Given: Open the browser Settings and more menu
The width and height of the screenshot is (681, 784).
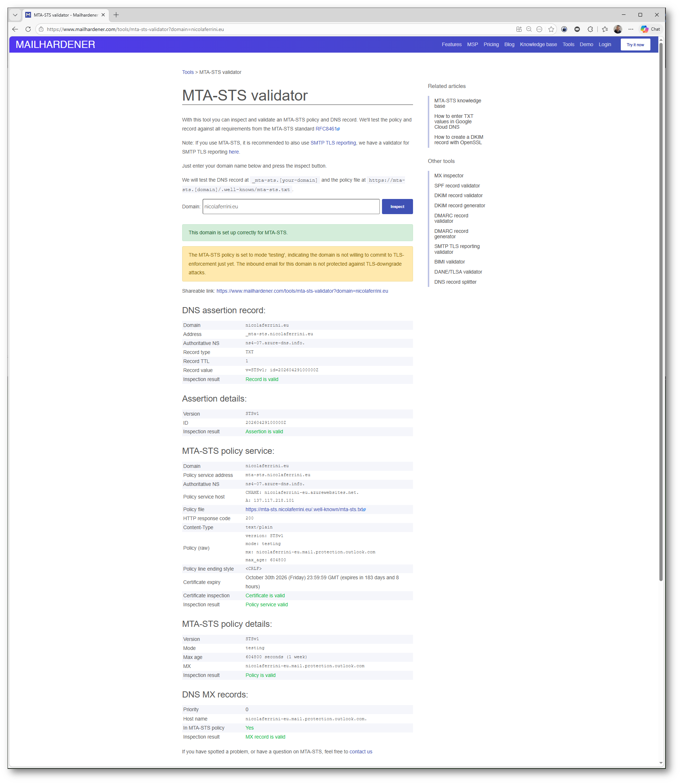Looking at the screenshot, I should pos(631,29).
